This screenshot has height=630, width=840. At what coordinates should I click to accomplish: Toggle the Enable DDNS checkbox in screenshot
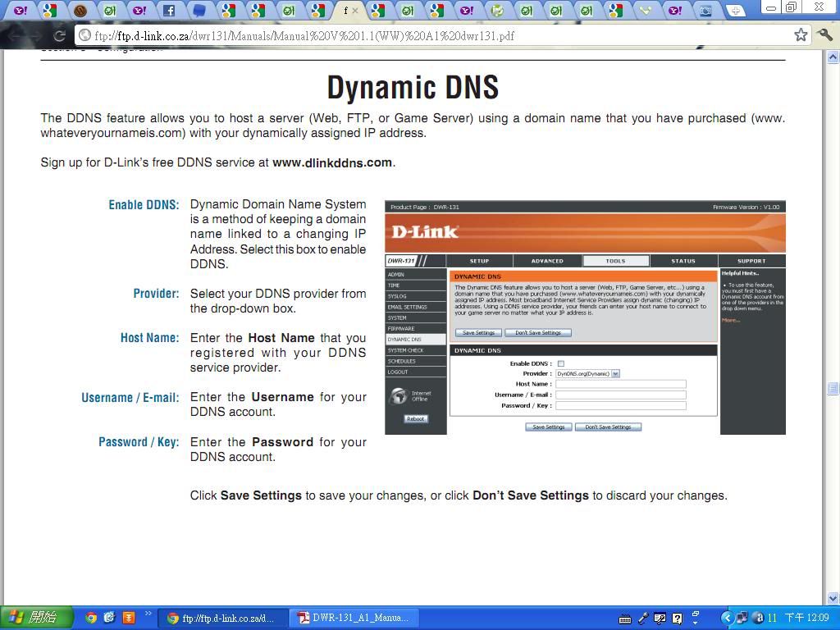[561, 363]
